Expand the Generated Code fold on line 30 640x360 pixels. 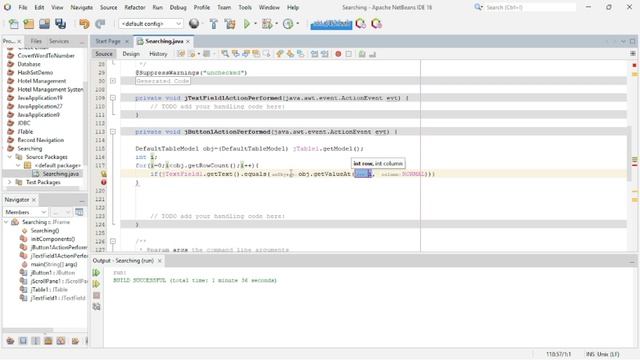click(x=113, y=81)
